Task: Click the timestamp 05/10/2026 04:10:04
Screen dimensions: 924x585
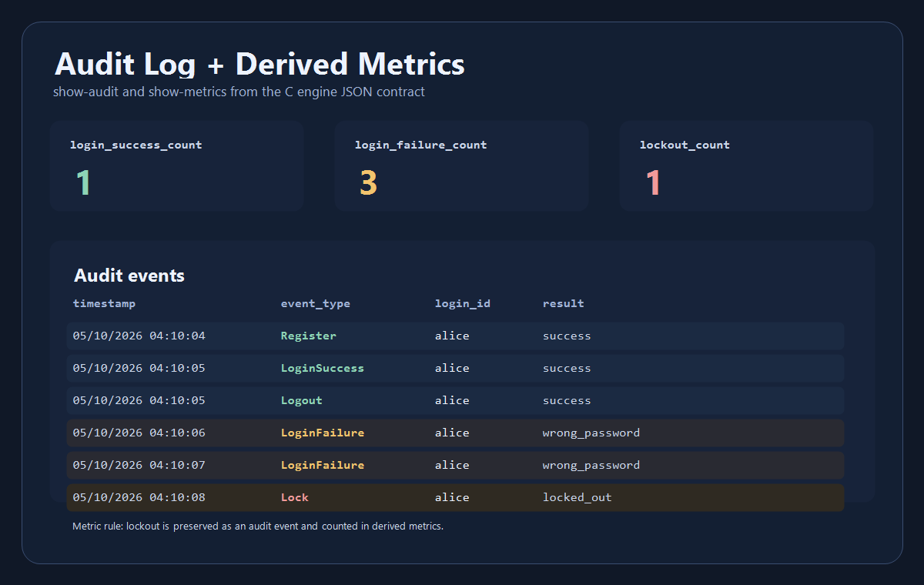Action: click(139, 336)
